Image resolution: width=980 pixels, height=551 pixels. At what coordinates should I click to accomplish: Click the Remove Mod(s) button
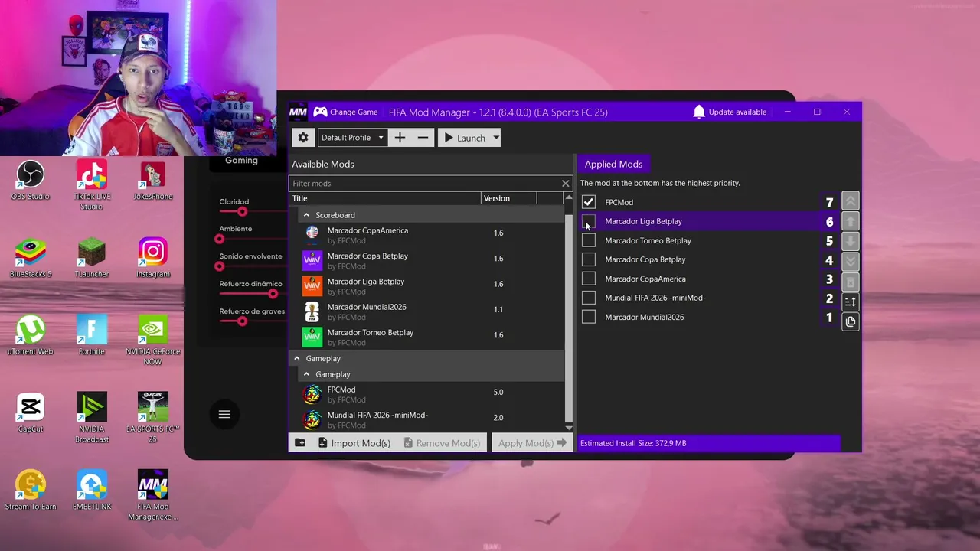click(442, 443)
